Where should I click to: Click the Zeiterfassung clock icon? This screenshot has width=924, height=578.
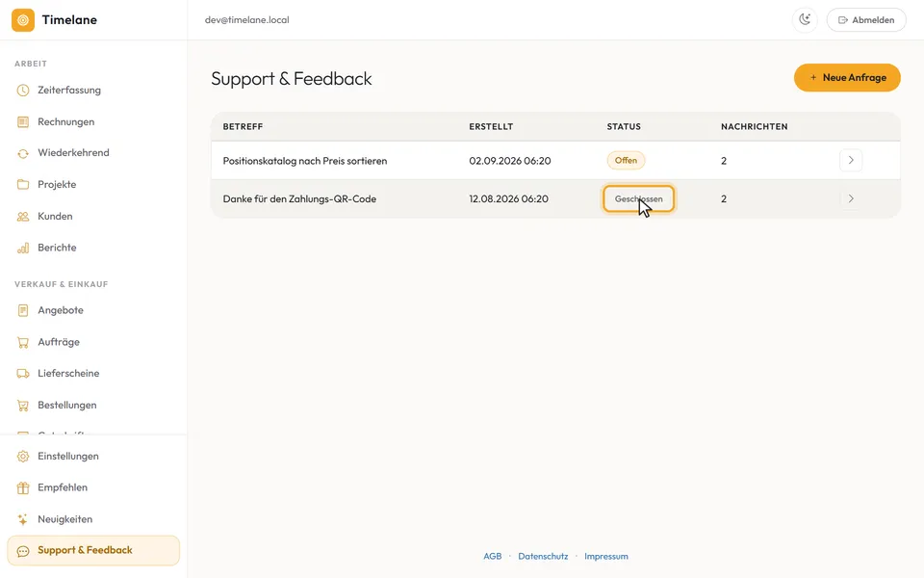tap(23, 91)
